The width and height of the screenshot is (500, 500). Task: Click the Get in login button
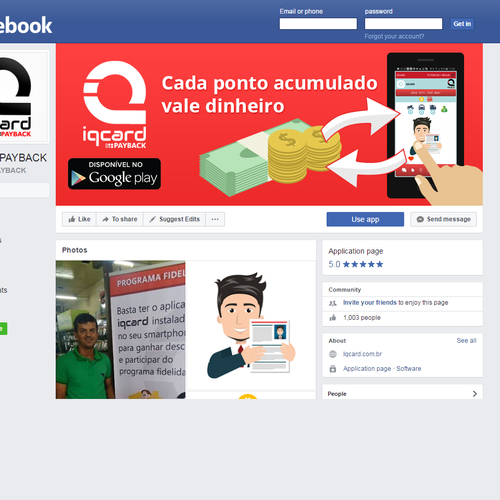(462, 24)
